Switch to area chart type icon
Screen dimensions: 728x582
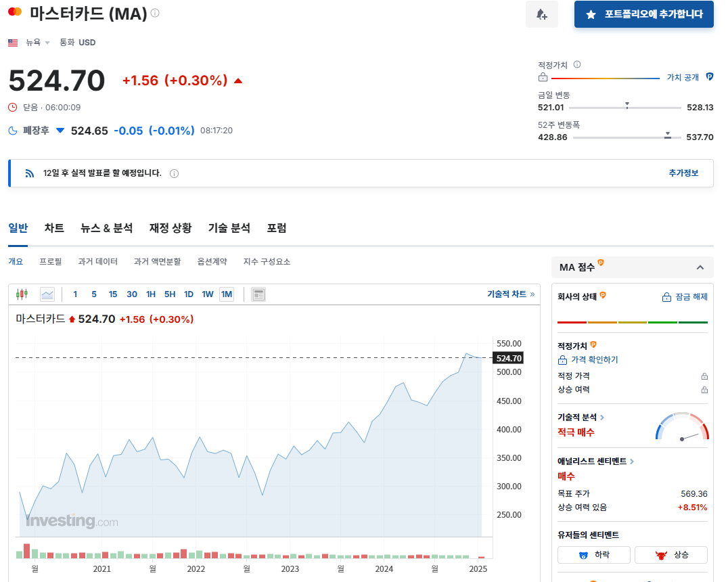pyautogui.click(x=47, y=294)
